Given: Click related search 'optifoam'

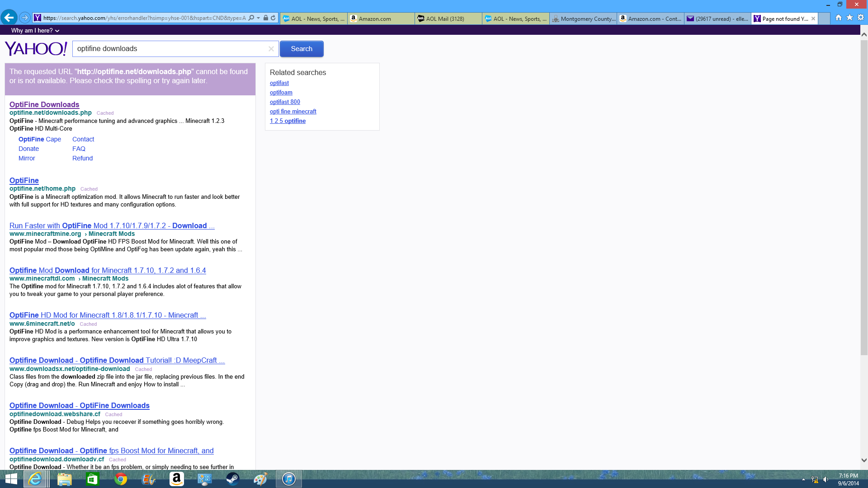Looking at the screenshot, I should [x=281, y=92].
